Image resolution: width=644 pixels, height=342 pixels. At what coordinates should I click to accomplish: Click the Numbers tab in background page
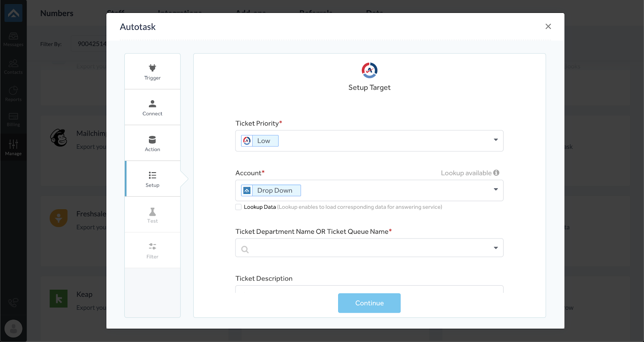pos(57,13)
